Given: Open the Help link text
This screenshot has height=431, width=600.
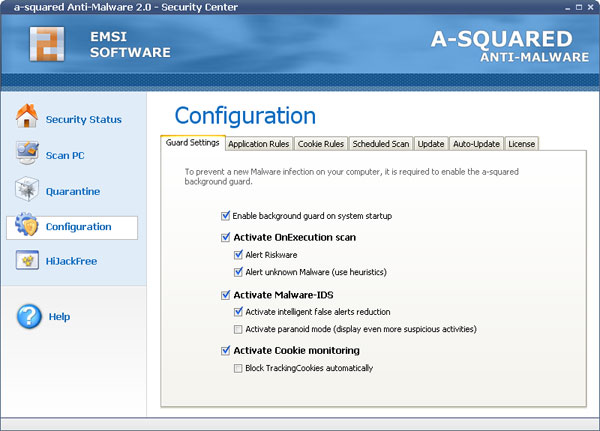Looking at the screenshot, I should 59,317.
